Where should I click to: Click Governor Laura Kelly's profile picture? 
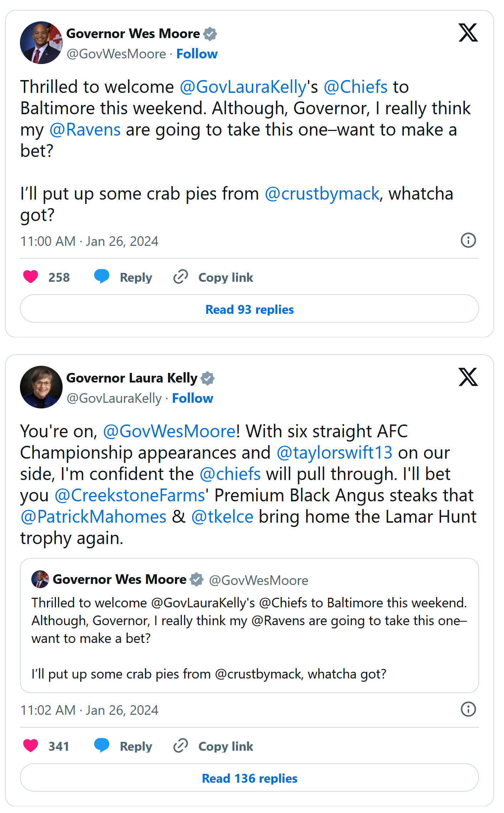coord(41,387)
